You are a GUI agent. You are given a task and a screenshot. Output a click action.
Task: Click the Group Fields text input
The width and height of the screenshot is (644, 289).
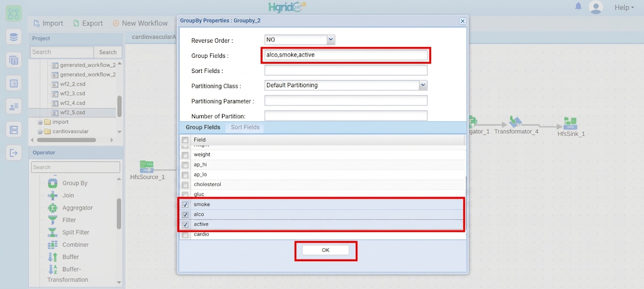pos(346,55)
